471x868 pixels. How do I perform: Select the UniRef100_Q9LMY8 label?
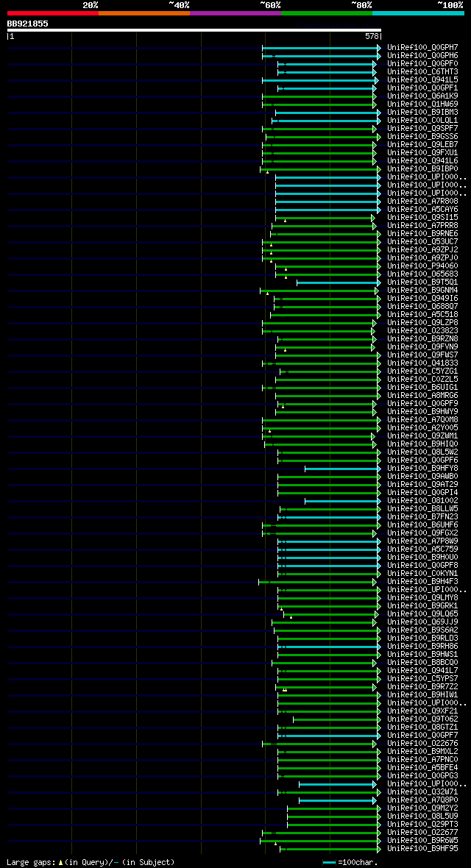pos(422,598)
